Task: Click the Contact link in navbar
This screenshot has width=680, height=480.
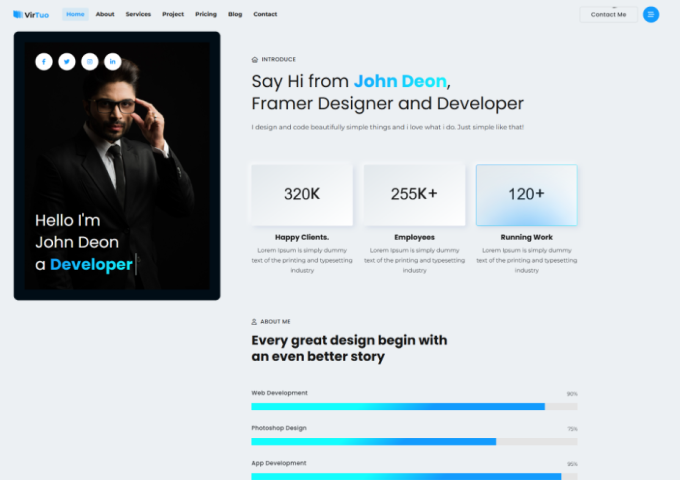Action: [265, 14]
